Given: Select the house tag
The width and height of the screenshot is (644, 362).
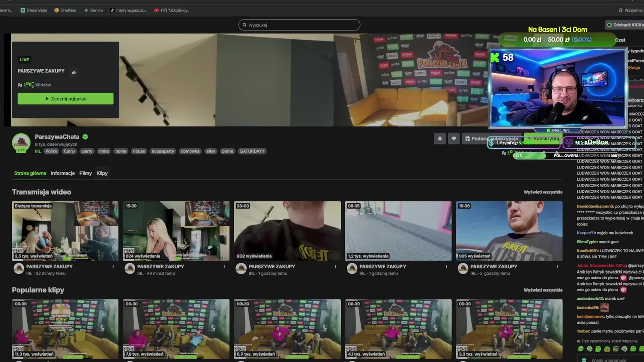Looking at the screenshot, I should click(x=139, y=151).
